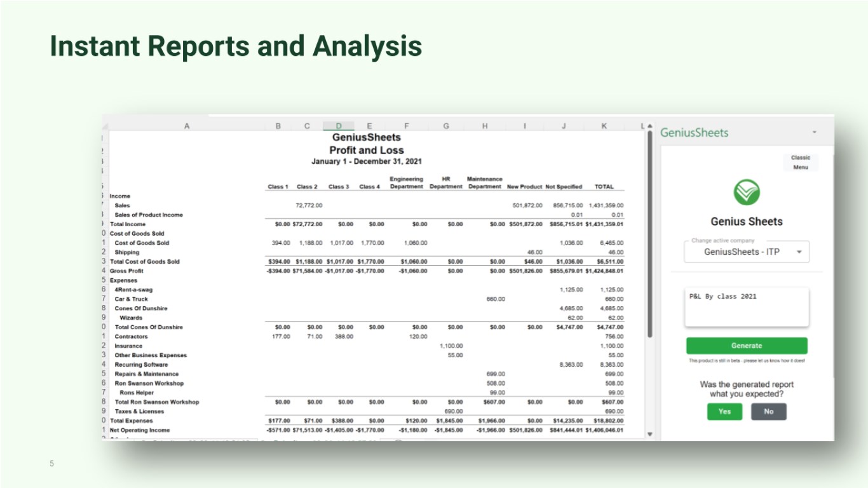
Task: Answer No to the report feedback
Action: pyautogui.click(x=768, y=411)
